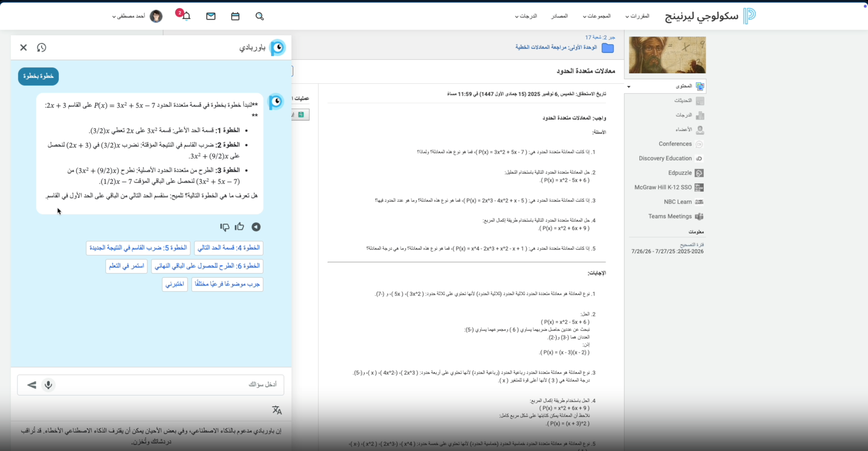Image resolution: width=868 pixels, height=451 pixels.
Task: Click the translate language icon
Action: pyautogui.click(x=277, y=410)
